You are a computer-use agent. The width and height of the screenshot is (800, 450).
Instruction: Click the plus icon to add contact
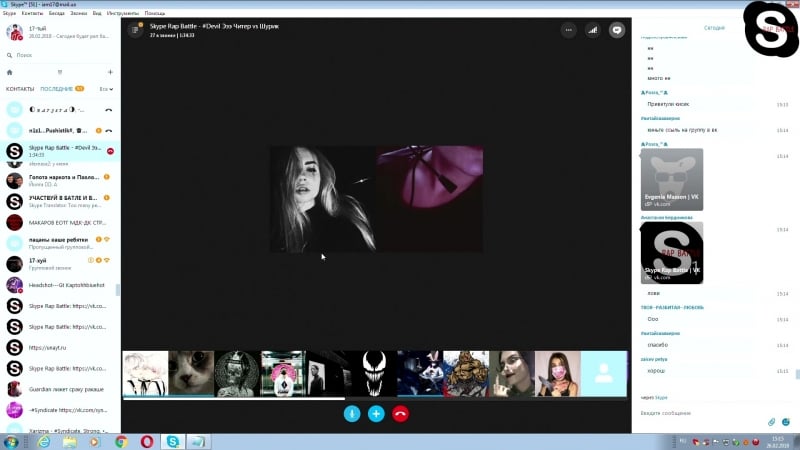[110, 72]
